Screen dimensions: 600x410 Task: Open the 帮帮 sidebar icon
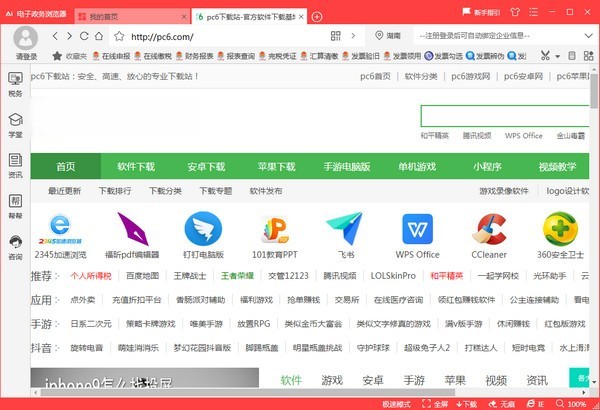(x=15, y=207)
